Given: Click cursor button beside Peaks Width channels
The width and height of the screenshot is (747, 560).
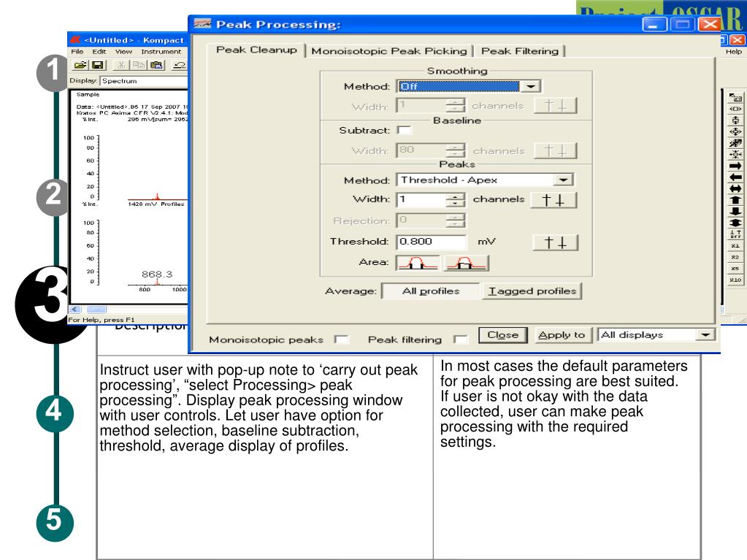Looking at the screenshot, I should click(553, 200).
